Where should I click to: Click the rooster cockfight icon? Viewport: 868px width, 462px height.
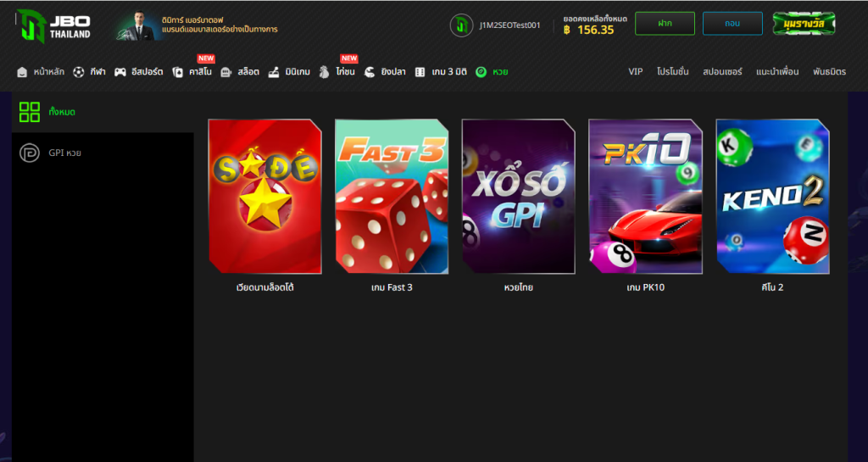coord(324,72)
